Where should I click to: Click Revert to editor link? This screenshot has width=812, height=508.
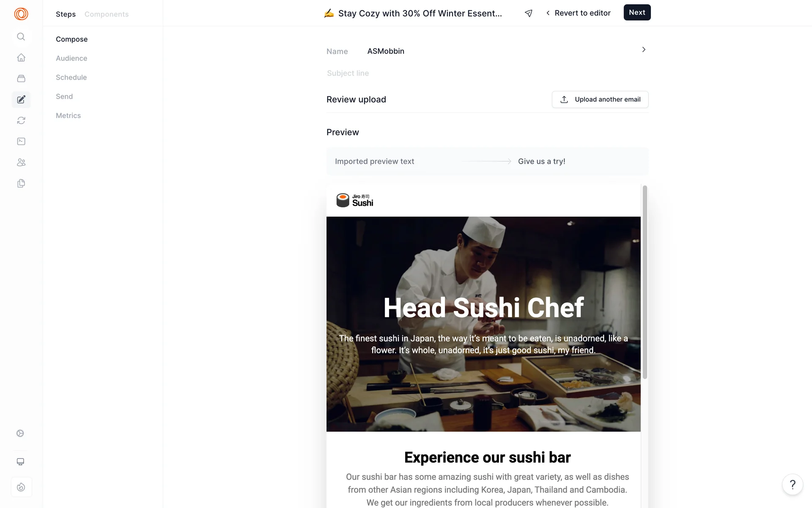pos(578,13)
